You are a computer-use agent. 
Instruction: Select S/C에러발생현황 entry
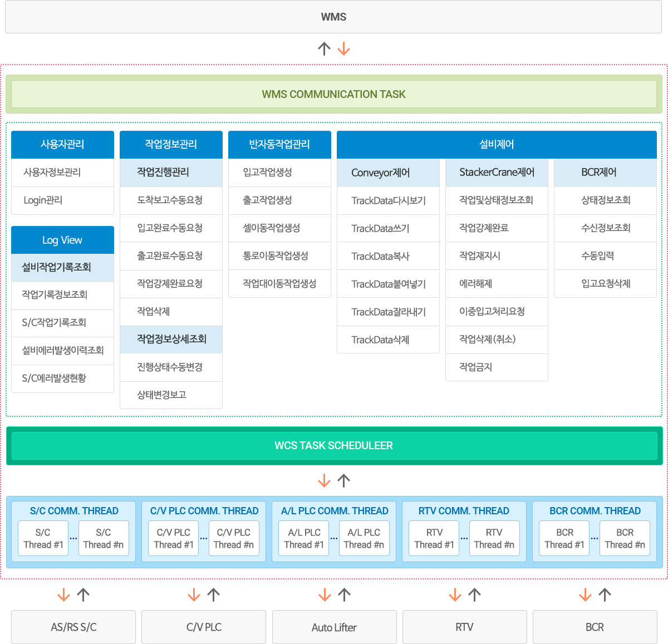62,378
